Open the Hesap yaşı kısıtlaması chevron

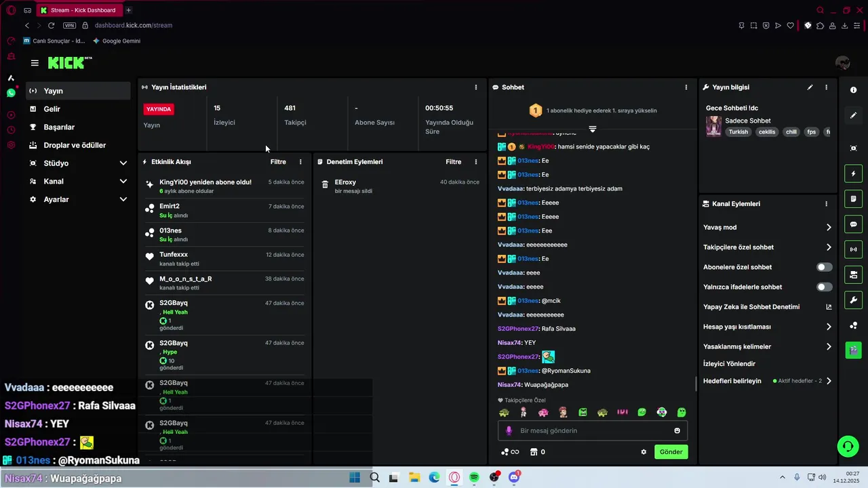[x=829, y=327]
